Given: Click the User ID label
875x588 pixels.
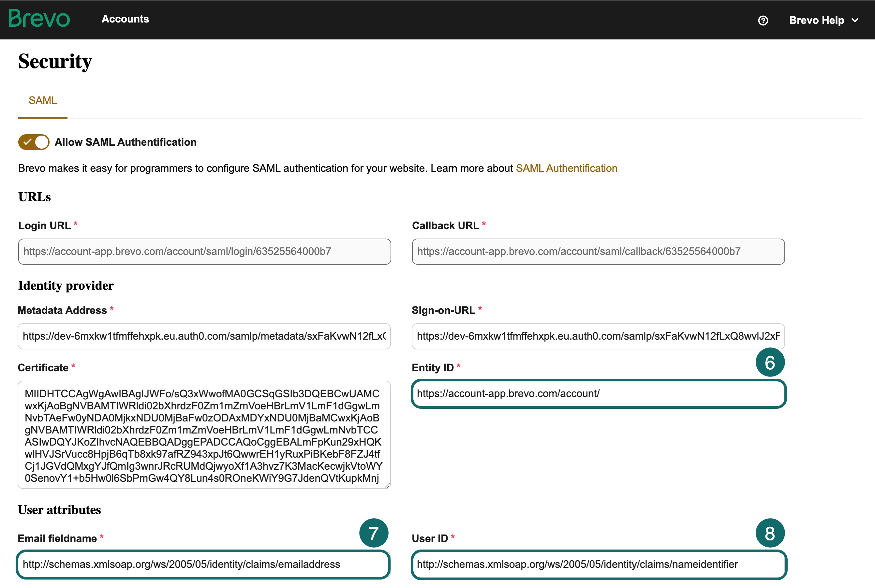Looking at the screenshot, I should pyautogui.click(x=430, y=538).
